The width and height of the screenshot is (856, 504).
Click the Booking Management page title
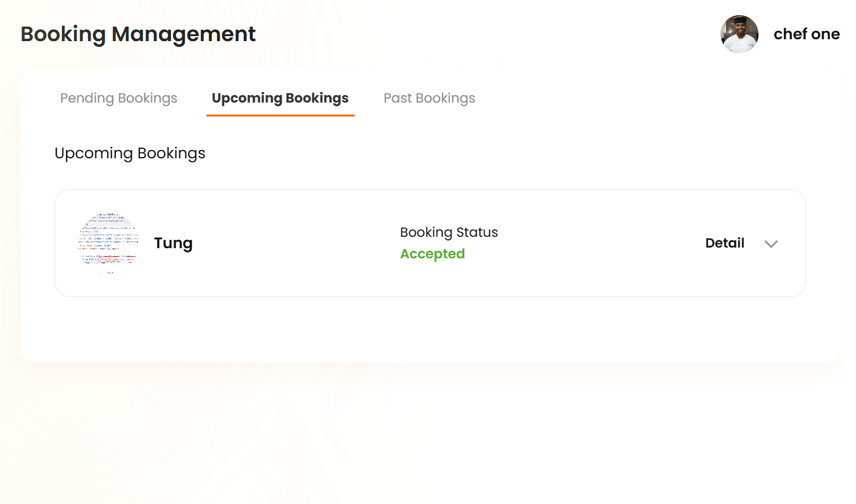point(138,34)
